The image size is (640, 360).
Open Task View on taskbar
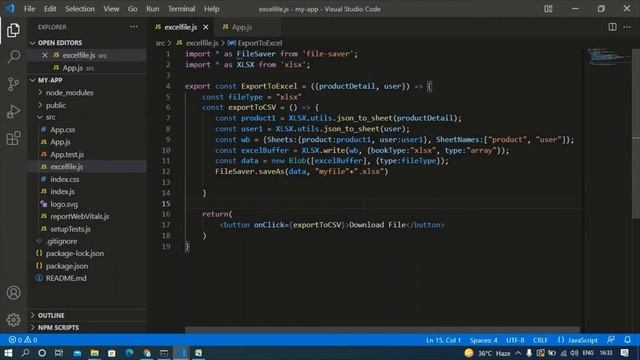59,353
